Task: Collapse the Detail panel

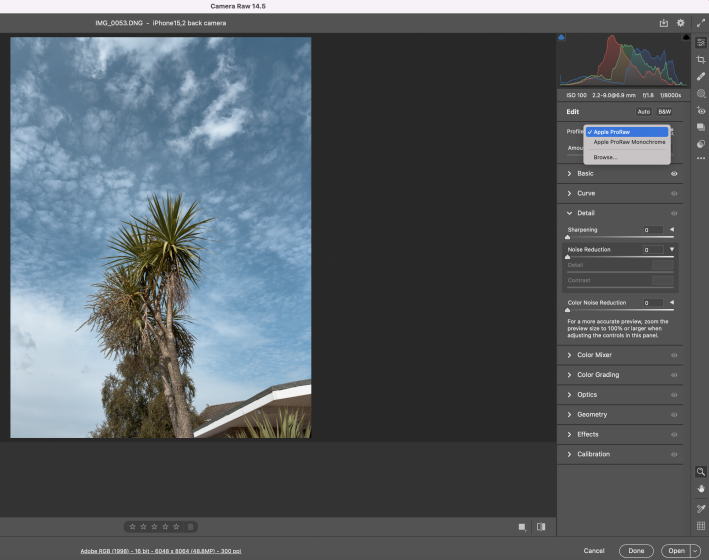Action: [585, 213]
